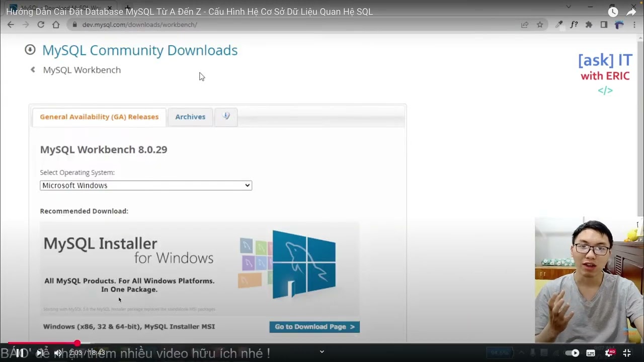Click the presenter webcam overlay
This screenshot has height=362, width=644.
(x=589, y=280)
